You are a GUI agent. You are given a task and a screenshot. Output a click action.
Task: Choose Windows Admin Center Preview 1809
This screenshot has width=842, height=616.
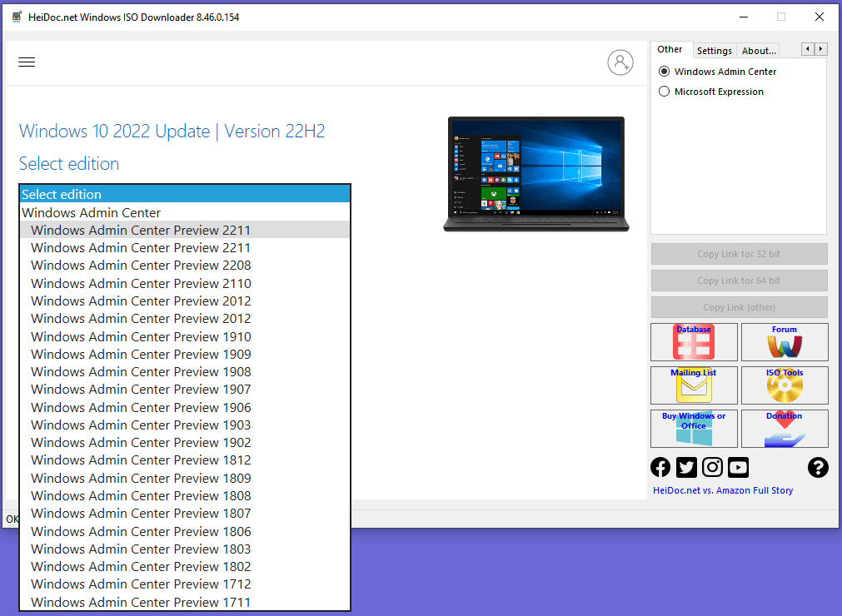pos(185,478)
